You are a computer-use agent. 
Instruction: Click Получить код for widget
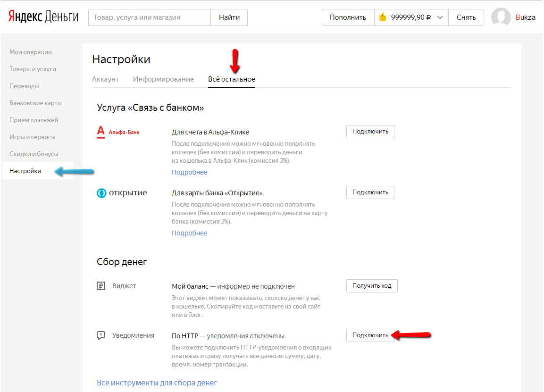pyautogui.click(x=372, y=286)
